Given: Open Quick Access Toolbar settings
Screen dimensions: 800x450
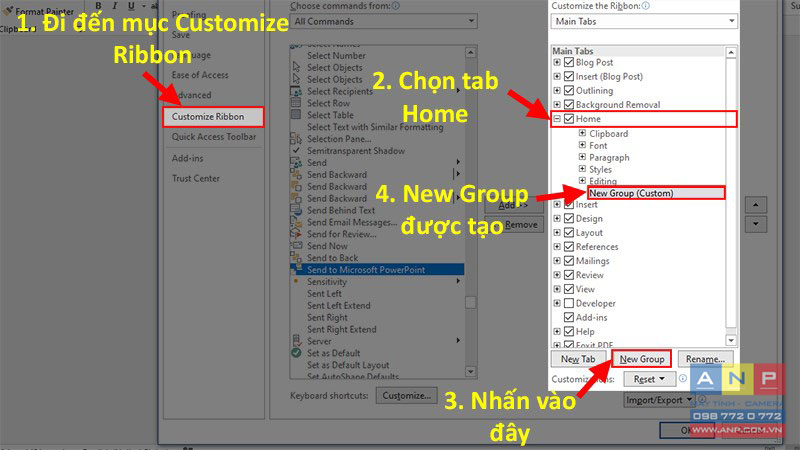Looking at the screenshot, I should point(214,137).
